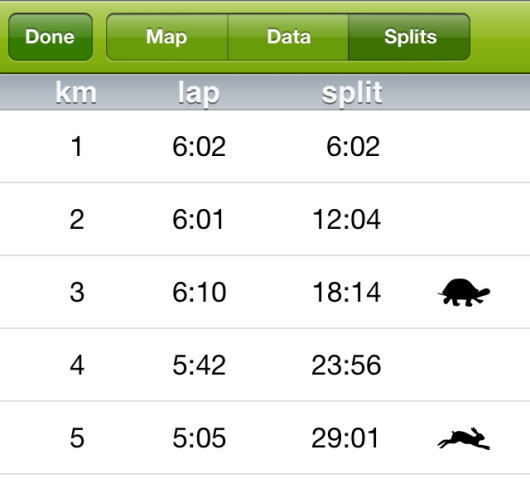
Task: Switch to the Data tab
Action: pos(288,37)
